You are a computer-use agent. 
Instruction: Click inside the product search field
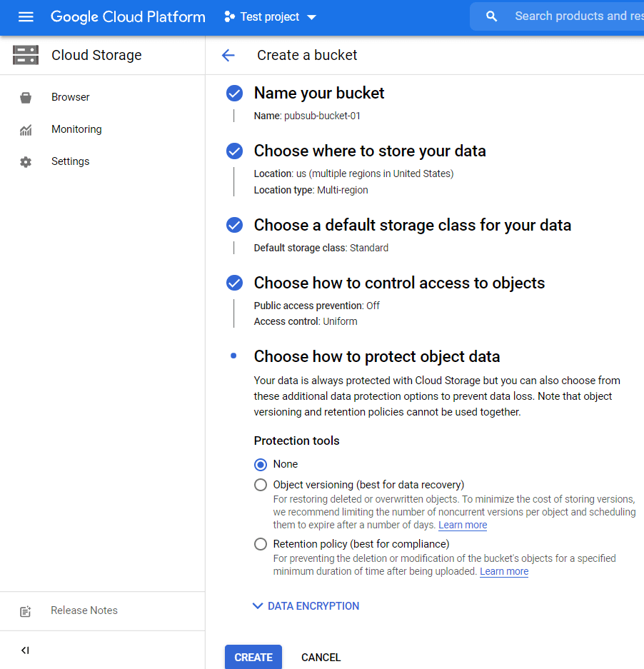pos(571,16)
